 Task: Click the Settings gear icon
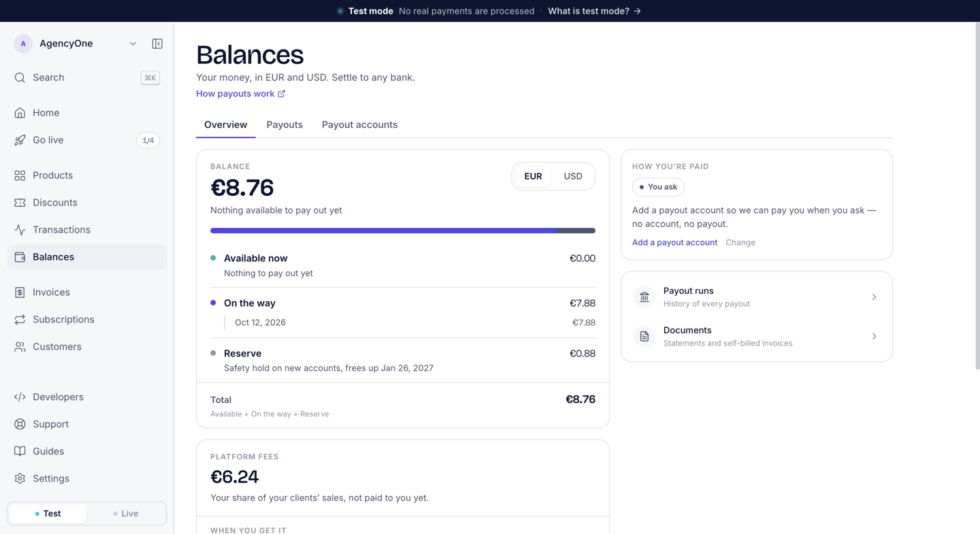point(20,479)
